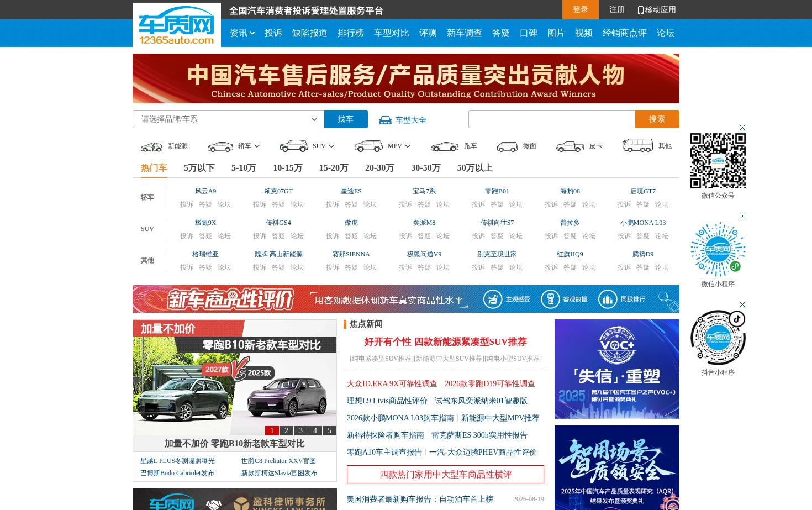Click the 找车 button
Image resolution: width=812 pixels, height=510 pixels.
pos(346,119)
